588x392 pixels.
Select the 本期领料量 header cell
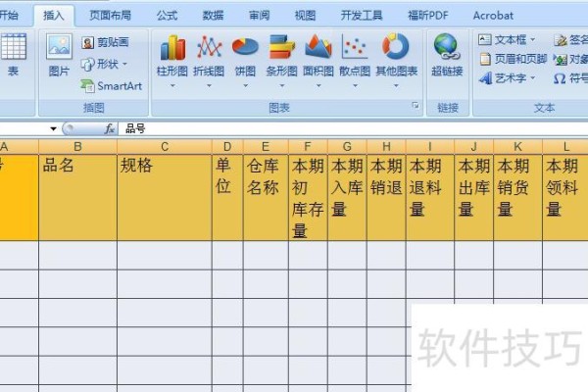click(565, 197)
